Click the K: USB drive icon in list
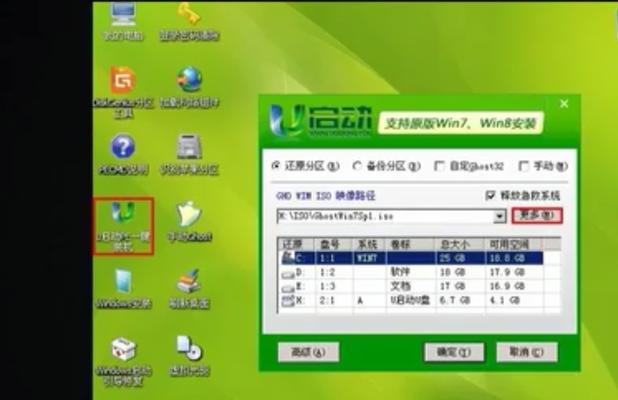 (289, 301)
